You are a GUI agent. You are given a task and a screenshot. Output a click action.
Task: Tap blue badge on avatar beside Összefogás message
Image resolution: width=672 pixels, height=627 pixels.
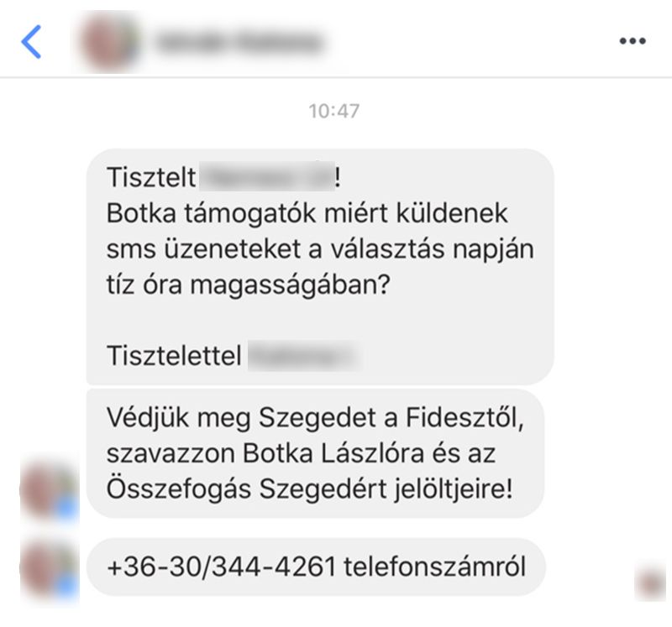click(67, 509)
